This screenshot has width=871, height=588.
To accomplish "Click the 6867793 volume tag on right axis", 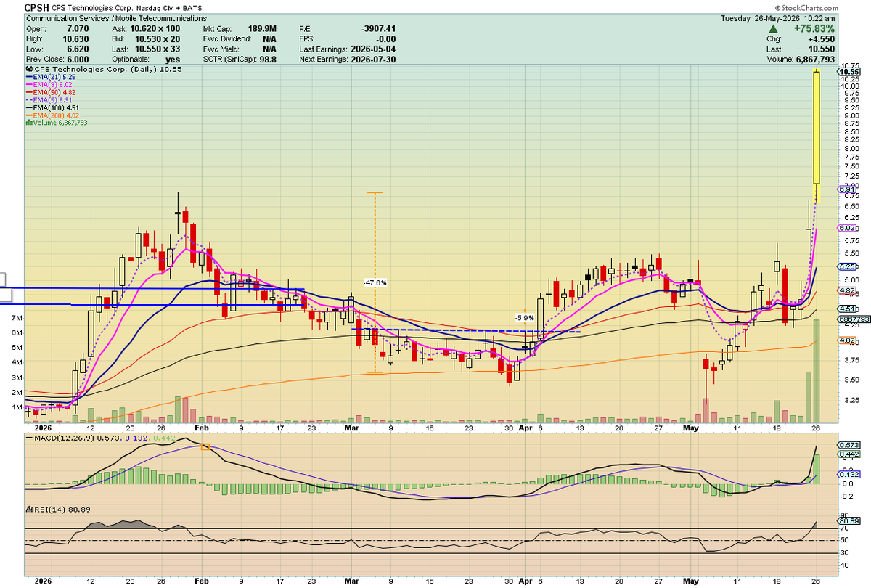I will 853,319.
